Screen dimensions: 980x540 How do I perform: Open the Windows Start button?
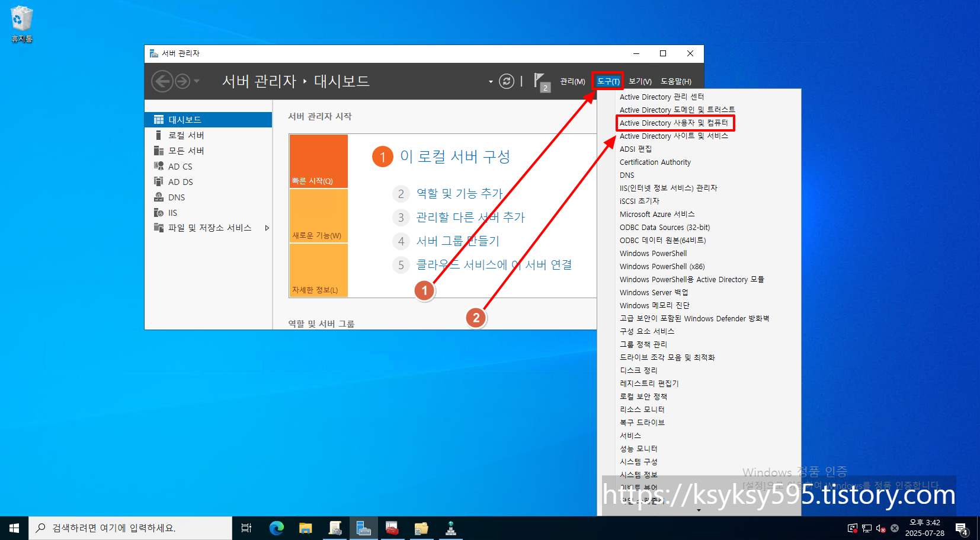(14, 528)
